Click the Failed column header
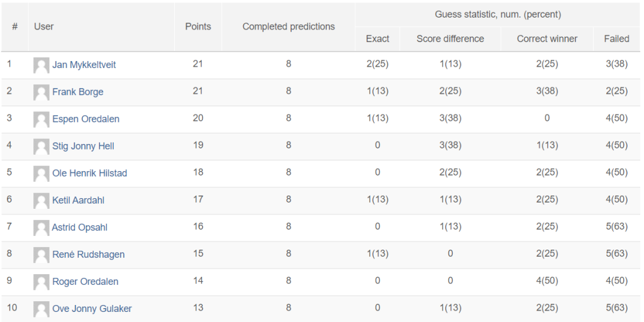This screenshot has width=644, height=322. pyautogui.click(x=616, y=38)
